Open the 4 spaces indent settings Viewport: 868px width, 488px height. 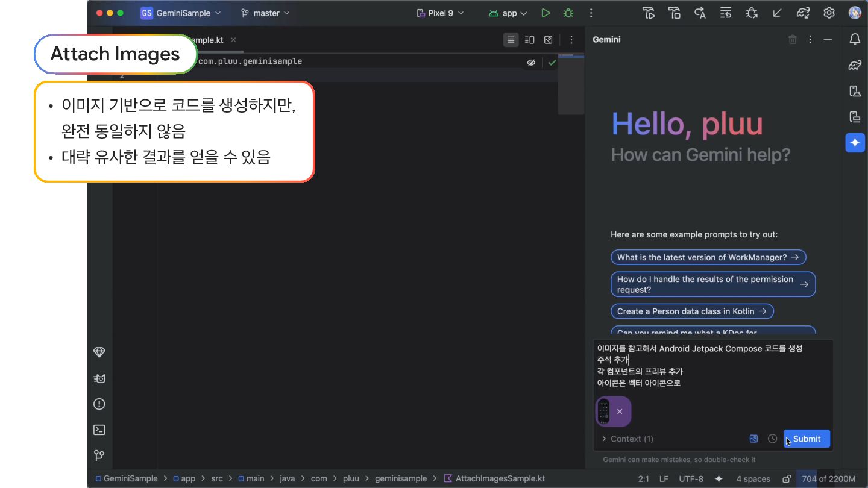tap(753, 479)
